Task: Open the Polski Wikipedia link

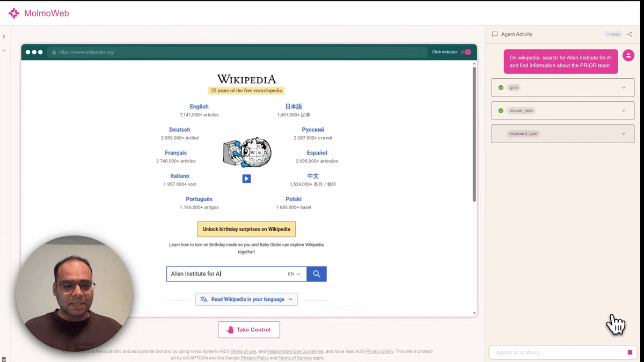Action: pos(294,199)
